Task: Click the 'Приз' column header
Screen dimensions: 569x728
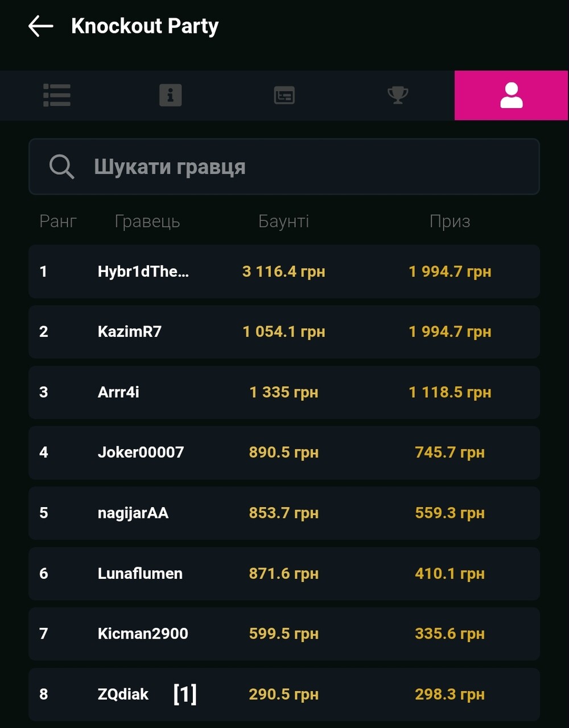Action: [x=450, y=221]
